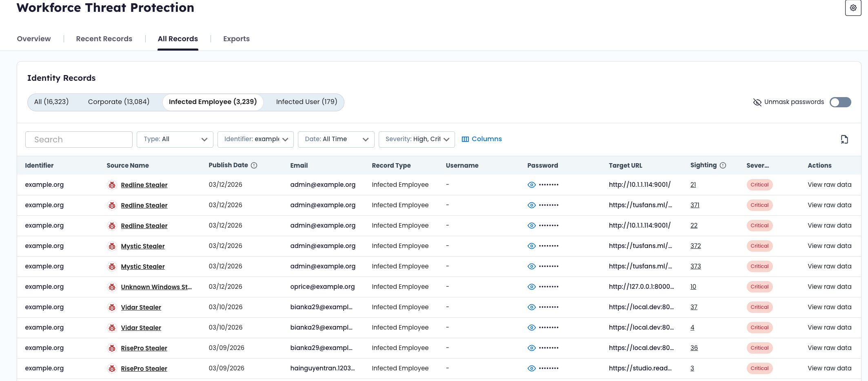Viewport: 868px width, 381px height.
Task: Click the Columns layout icon
Action: pyautogui.click(x=465, y=139)
